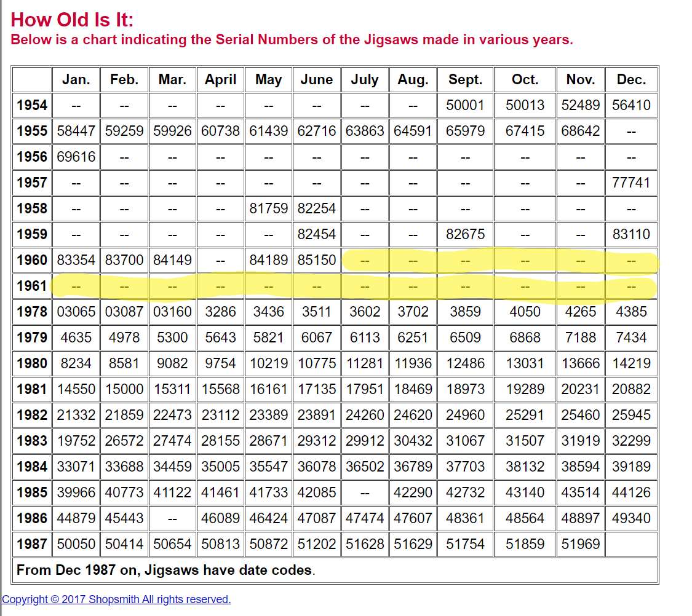
Task: Select serial number 6113 in 1979
Action: pos(365,338)
